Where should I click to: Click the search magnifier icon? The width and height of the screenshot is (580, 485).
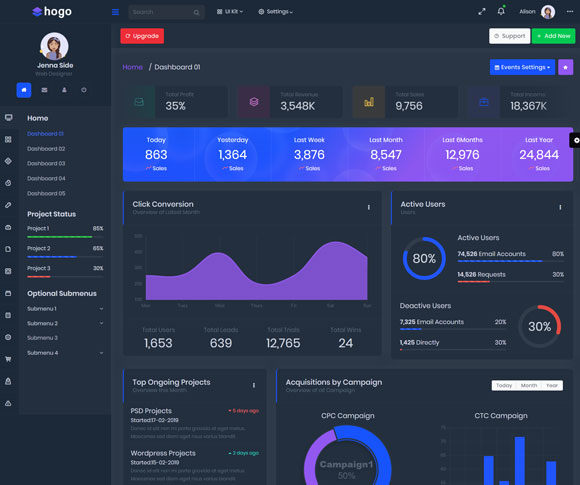click(196, 13)
